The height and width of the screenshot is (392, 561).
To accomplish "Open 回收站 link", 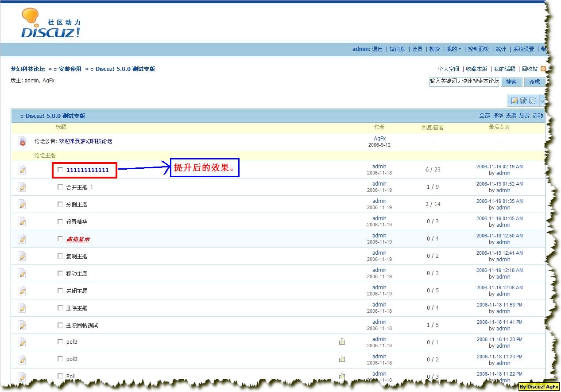I will coord(530,69).
